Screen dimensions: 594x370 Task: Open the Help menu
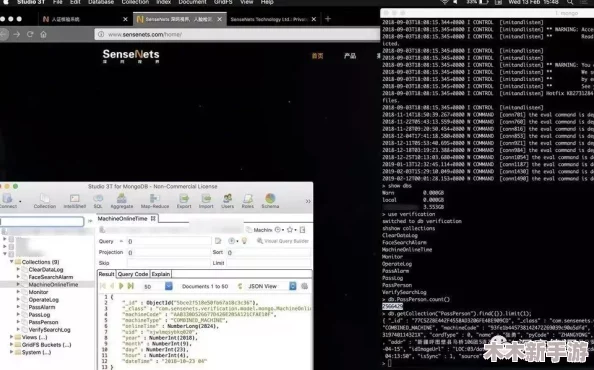point(267,2)
